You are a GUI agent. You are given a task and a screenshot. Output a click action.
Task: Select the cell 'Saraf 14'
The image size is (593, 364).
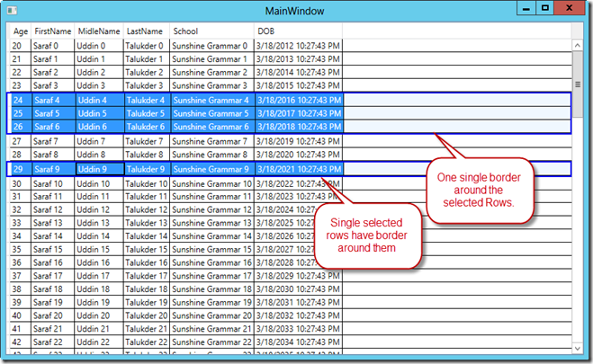pos(53,236)
